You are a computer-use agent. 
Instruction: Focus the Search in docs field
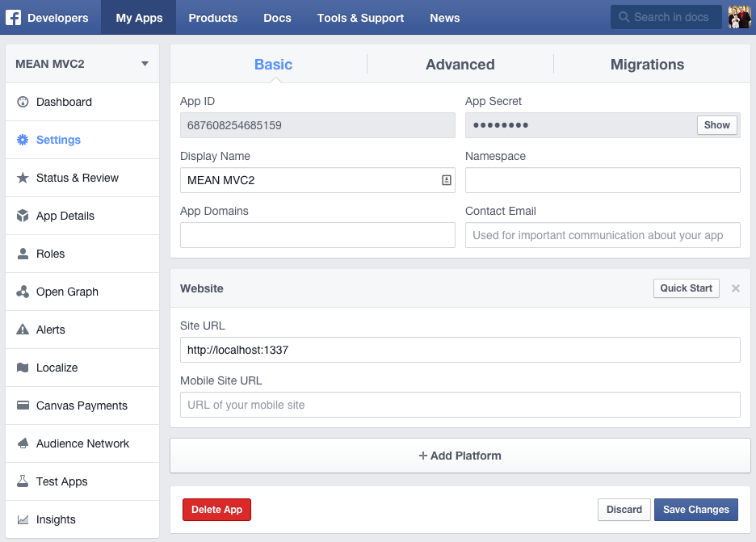tap(666, 17)
